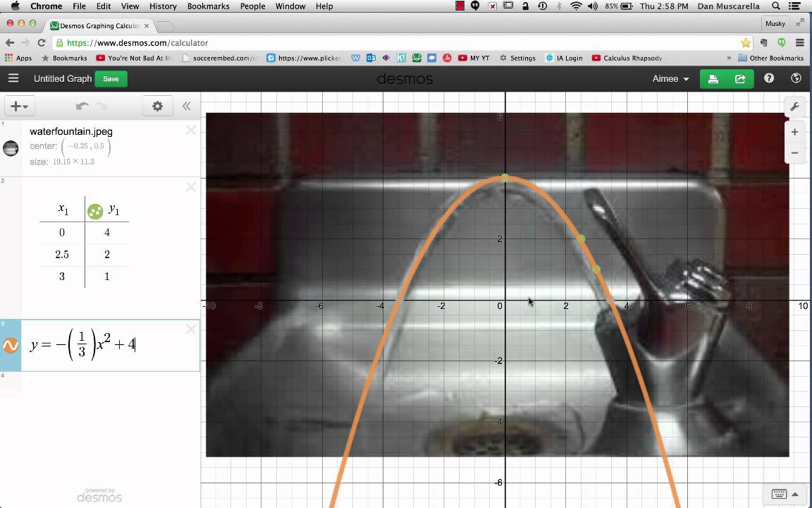Viewport: 812px width, 508px height.
Task: Collapse the expression list panel
Action: [186, 107]
